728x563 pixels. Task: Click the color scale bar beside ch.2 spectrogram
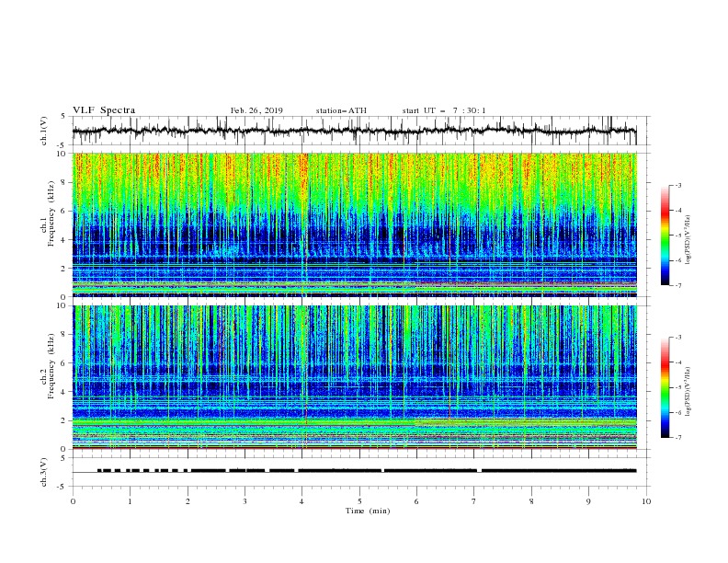click(665, 387)
